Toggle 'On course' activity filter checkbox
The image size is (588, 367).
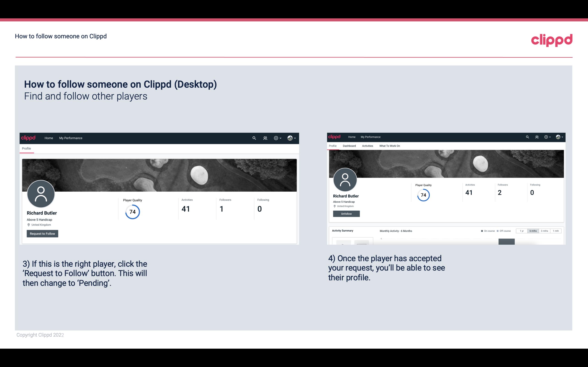[482, 231]
